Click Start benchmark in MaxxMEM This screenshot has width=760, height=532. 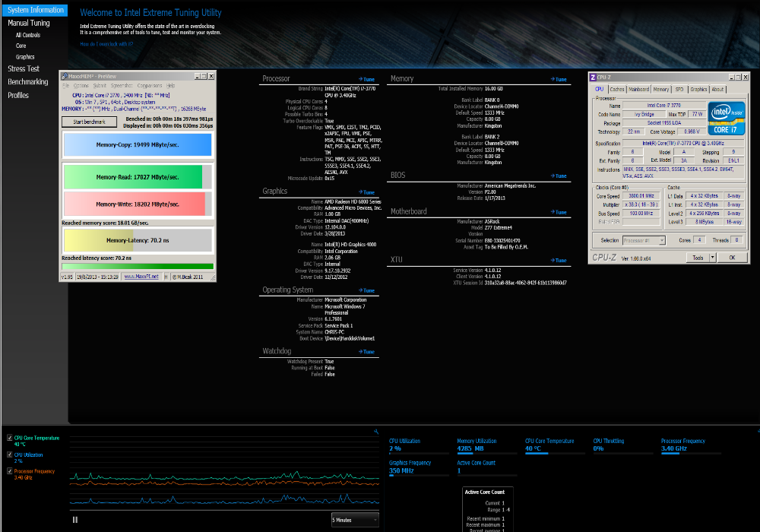click(89, 122)
